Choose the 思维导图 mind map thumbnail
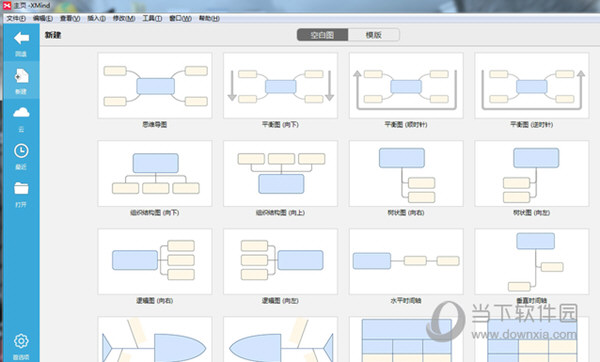The height and width of the screenshot is (362, 600). point(155,85)
